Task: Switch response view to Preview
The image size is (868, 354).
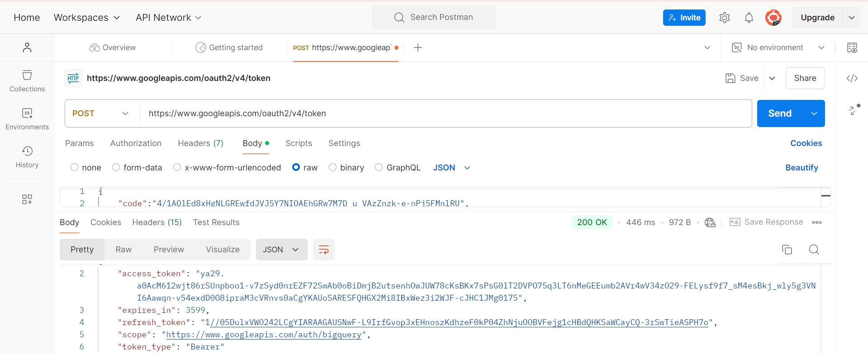Action: coord(169,250)
